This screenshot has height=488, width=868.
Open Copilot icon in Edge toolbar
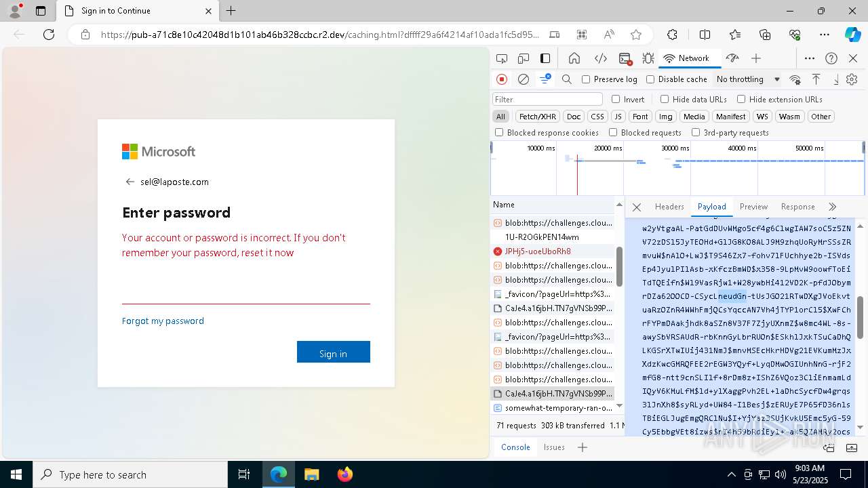(852, 35)
